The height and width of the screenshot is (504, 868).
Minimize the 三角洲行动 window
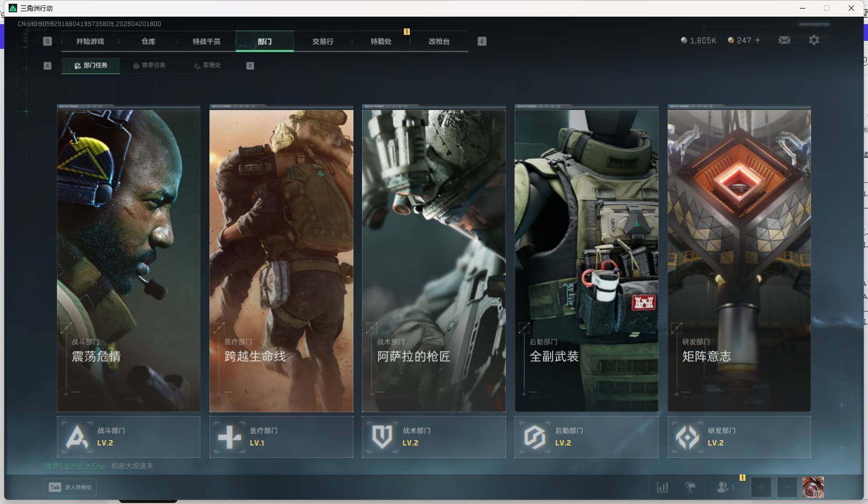pyautogui.click(x=802, y=8)
